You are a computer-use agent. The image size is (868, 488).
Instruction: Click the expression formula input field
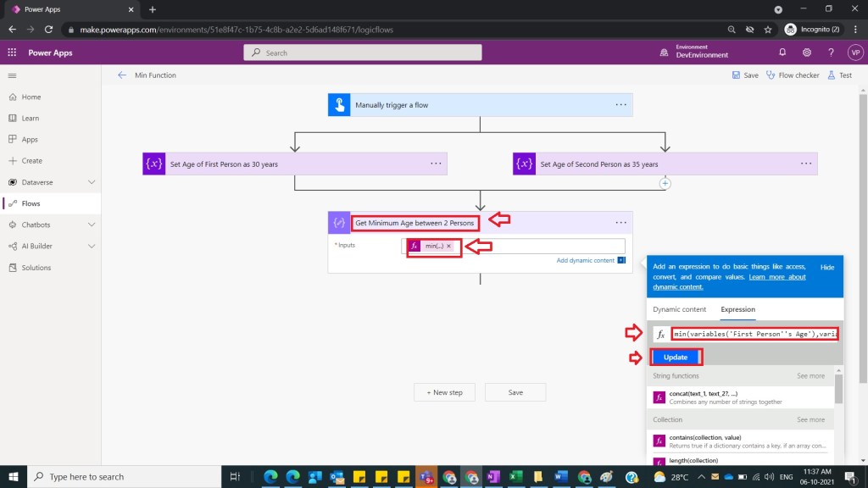coord(754,334)
